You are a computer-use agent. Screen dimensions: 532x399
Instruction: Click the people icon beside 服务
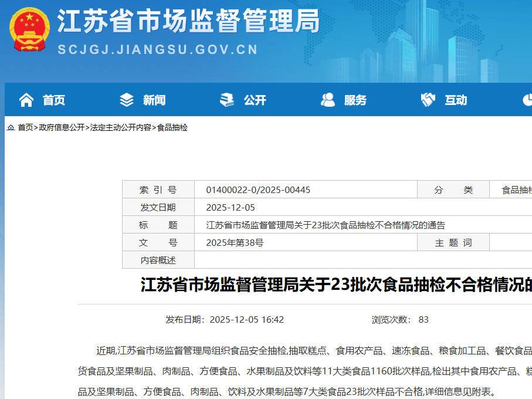pos(328,100)
